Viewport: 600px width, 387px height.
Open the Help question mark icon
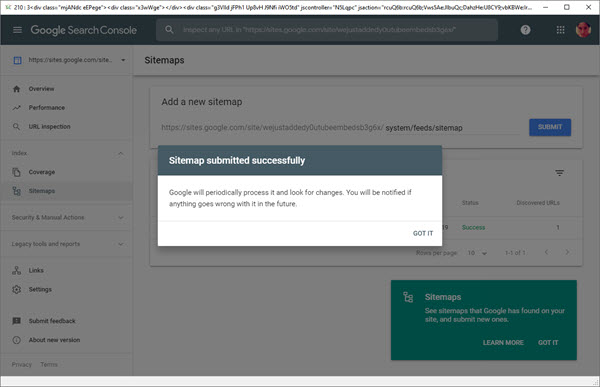point(525,29)
